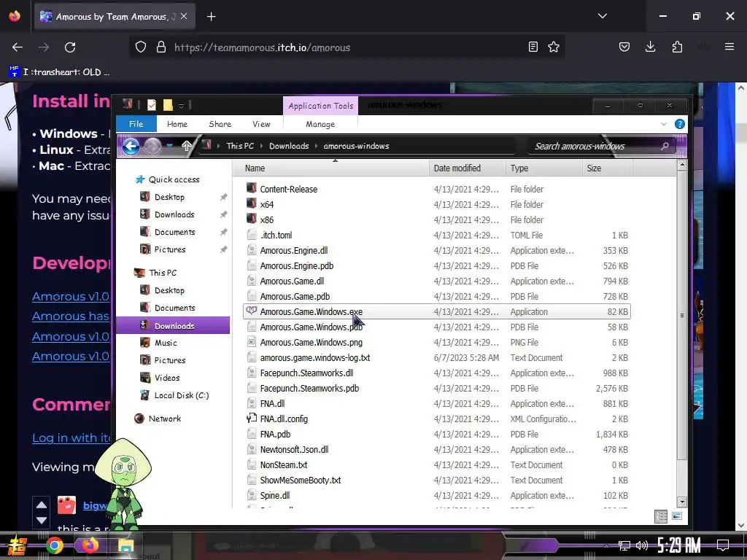Screen dimensions: 747x560
Task: Save page to Pocket icon
Action: pyautogui.click(x=624, y=47)
